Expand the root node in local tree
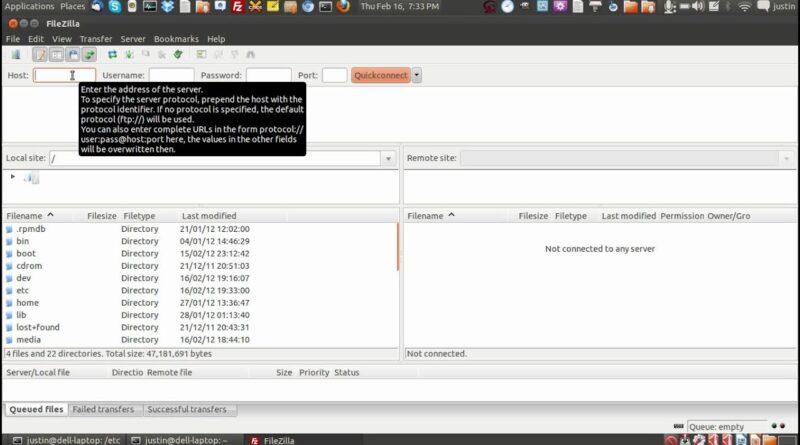 (13, 177)
